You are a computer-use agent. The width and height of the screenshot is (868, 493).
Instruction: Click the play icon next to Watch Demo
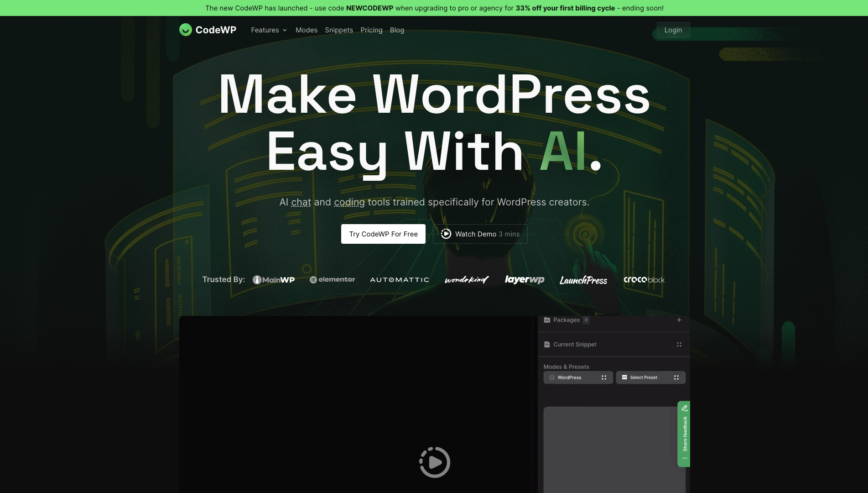tap(446, 234)
